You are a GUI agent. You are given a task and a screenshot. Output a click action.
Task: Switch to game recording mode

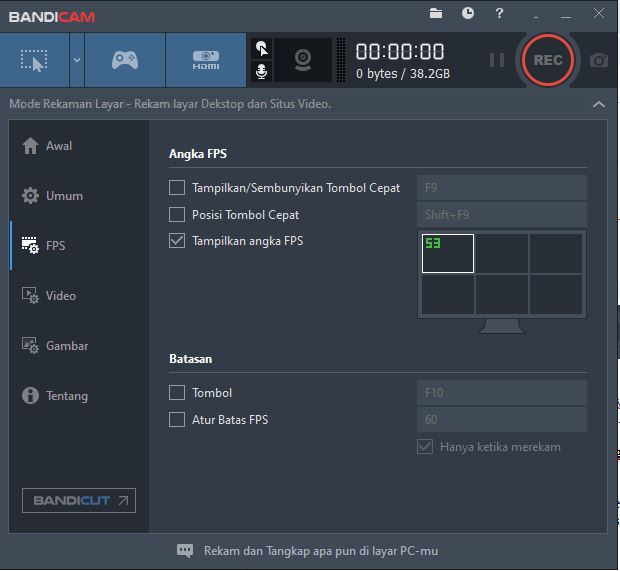point(125,60)
